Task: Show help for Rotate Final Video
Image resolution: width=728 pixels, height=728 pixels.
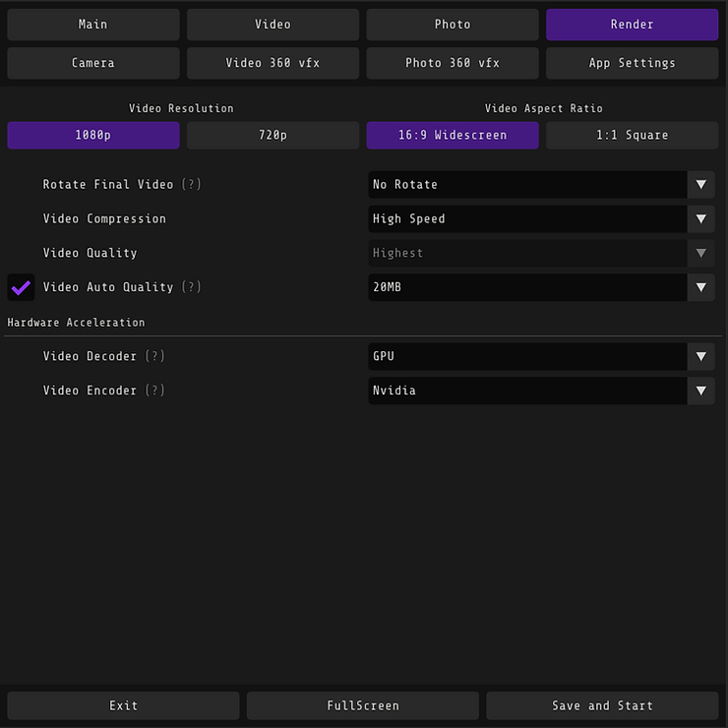Action: coord(191,184)
